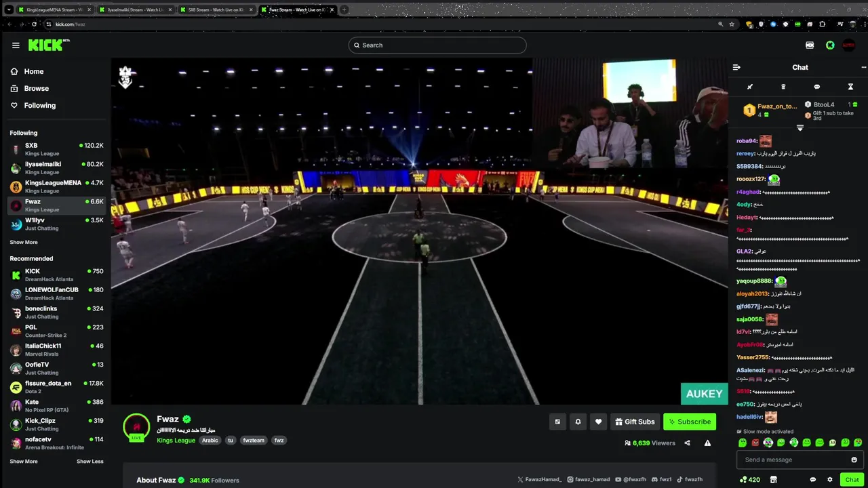Expand the gift leaderboard chevron
The height and width of the screenshot is (488, 868).
point(800,127)
